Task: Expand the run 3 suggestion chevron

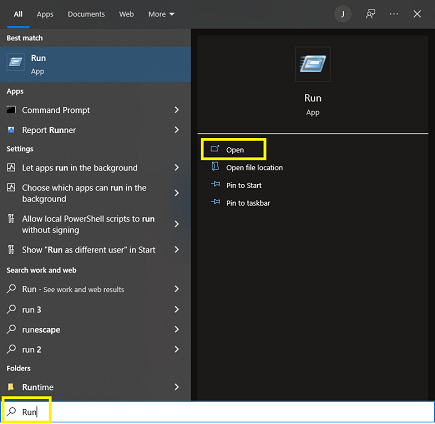Action: (177, 309)
